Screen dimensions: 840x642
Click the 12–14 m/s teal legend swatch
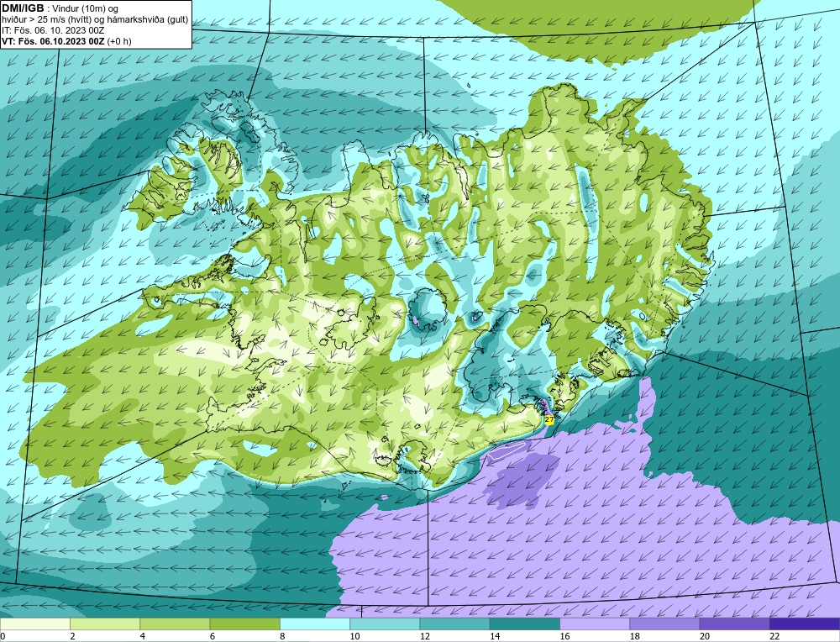[x=454, y=624]
